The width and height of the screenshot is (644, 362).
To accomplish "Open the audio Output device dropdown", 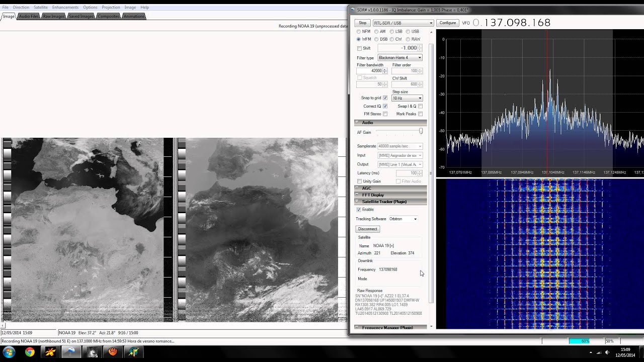I will click(x=400, y=164).
